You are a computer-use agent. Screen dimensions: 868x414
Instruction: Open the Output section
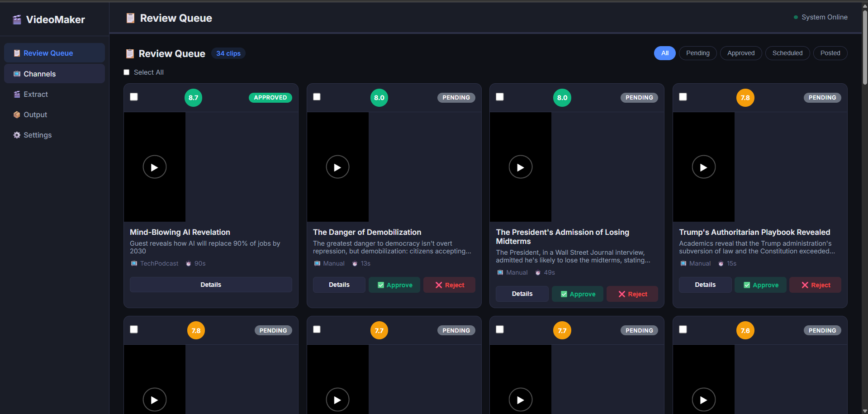click(x=35, y=114)
